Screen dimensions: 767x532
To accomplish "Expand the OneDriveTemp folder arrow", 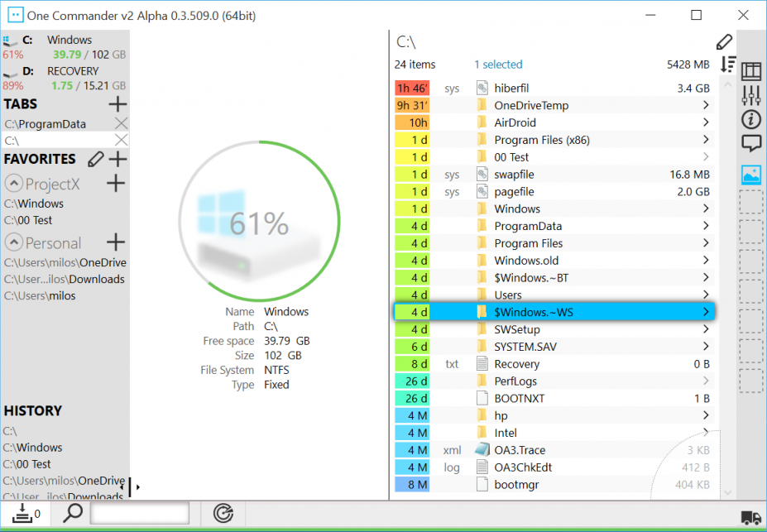I will (706, 105).
